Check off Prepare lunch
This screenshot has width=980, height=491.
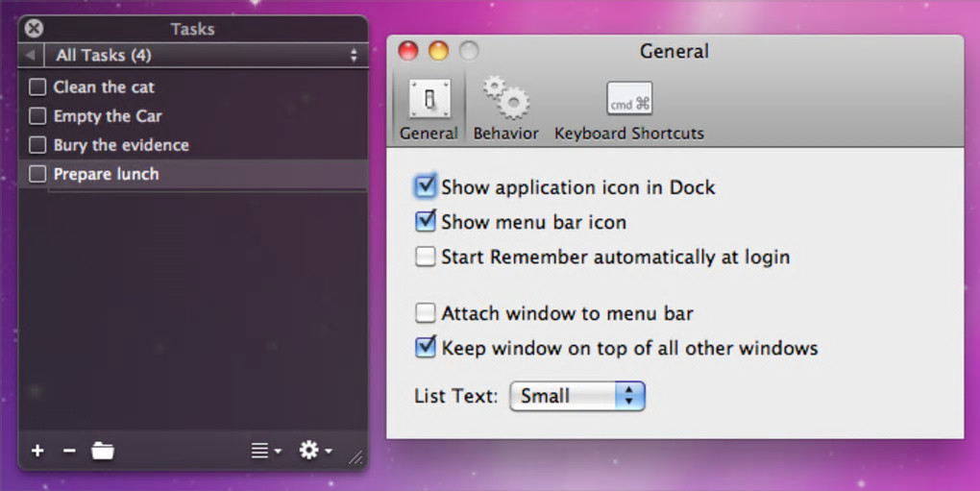[37, 174]
